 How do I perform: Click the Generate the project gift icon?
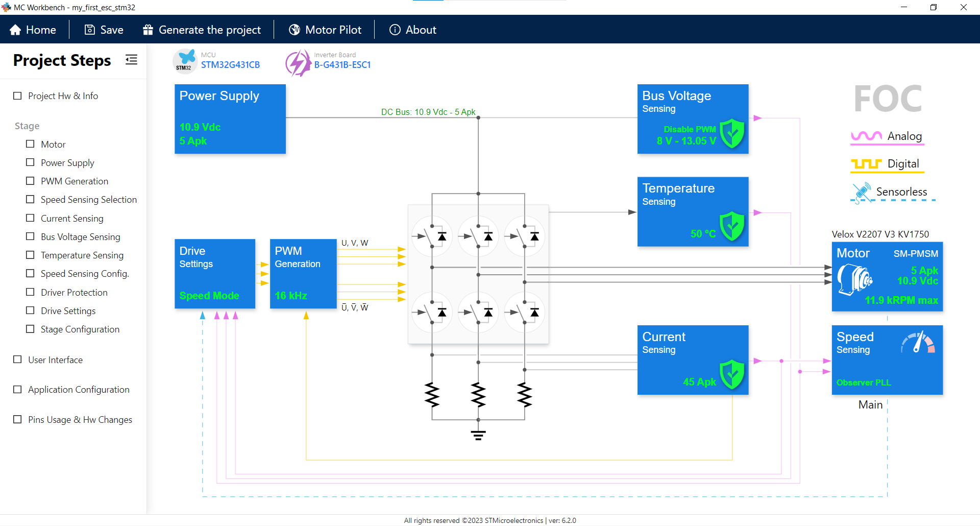coord(148,30)
